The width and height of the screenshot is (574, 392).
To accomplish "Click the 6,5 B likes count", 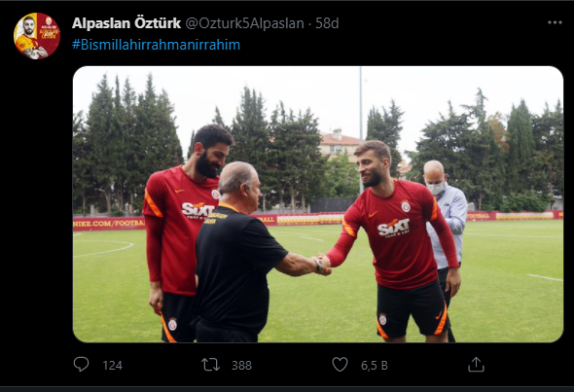I will [x=375, y=366].
